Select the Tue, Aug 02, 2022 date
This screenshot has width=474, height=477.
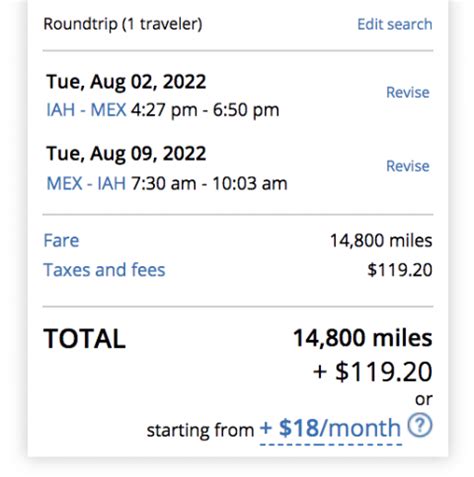coord(126,82)
